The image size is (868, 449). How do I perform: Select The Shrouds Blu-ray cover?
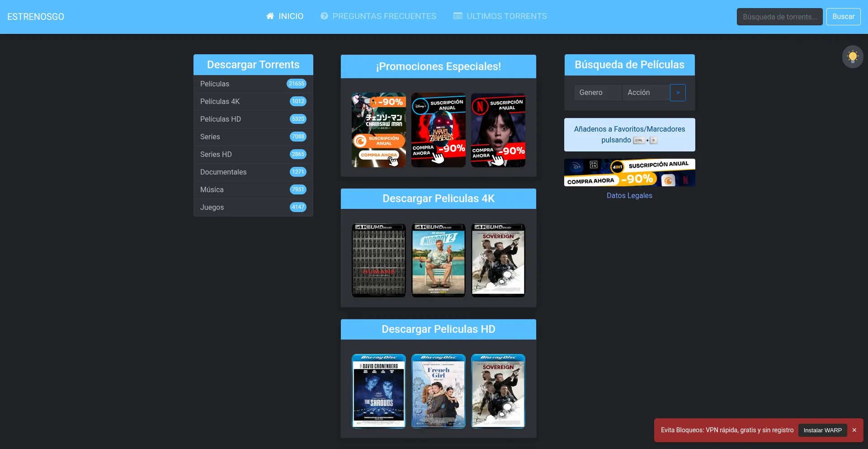378,391
